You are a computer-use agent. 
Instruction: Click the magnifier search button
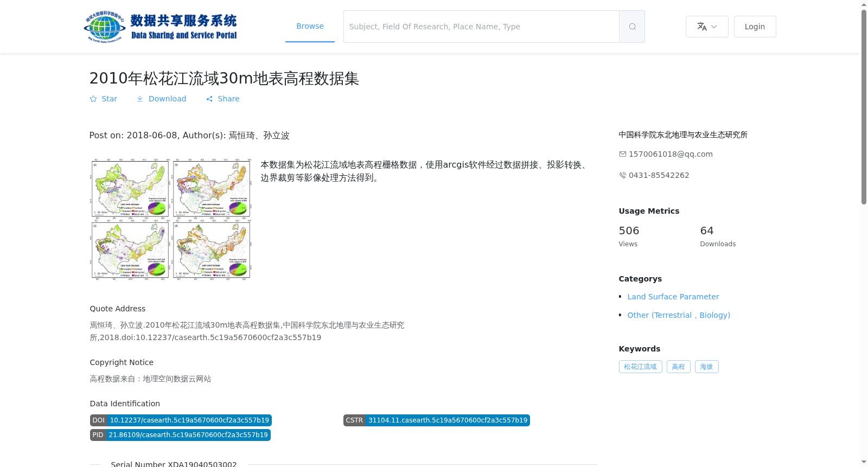coord(632,27)
